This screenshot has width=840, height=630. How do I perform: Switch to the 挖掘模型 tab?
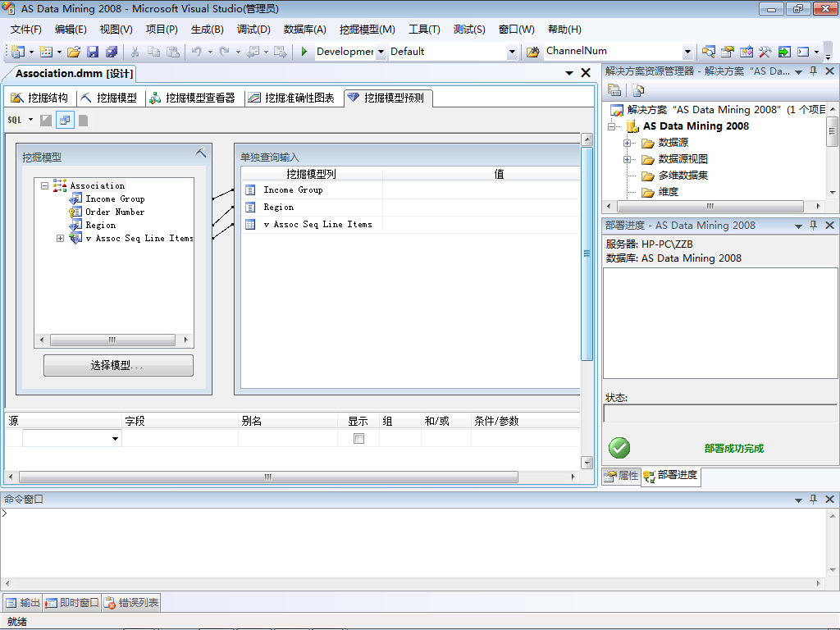[109, 98]
